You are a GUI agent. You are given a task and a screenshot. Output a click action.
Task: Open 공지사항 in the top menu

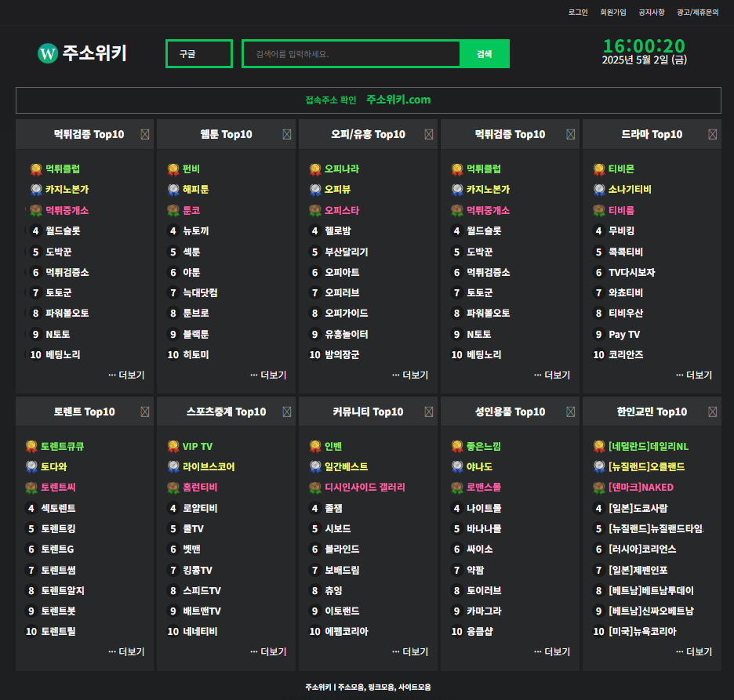click(652, 13)
